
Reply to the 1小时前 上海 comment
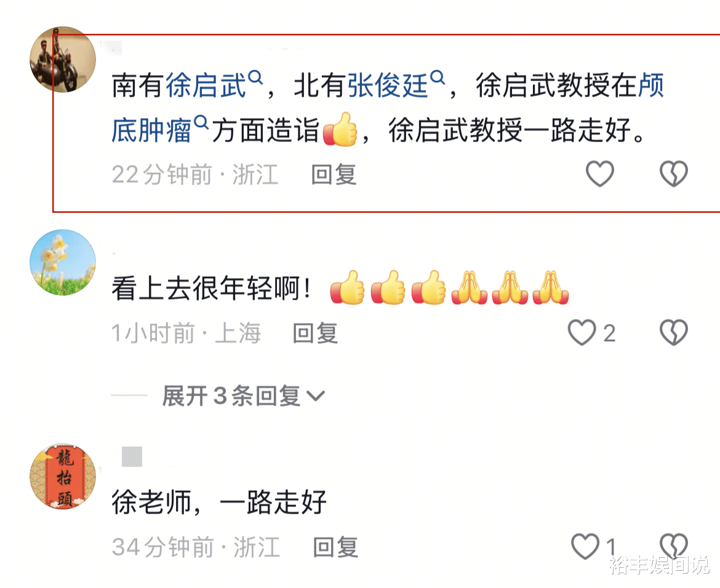point(316,333)
